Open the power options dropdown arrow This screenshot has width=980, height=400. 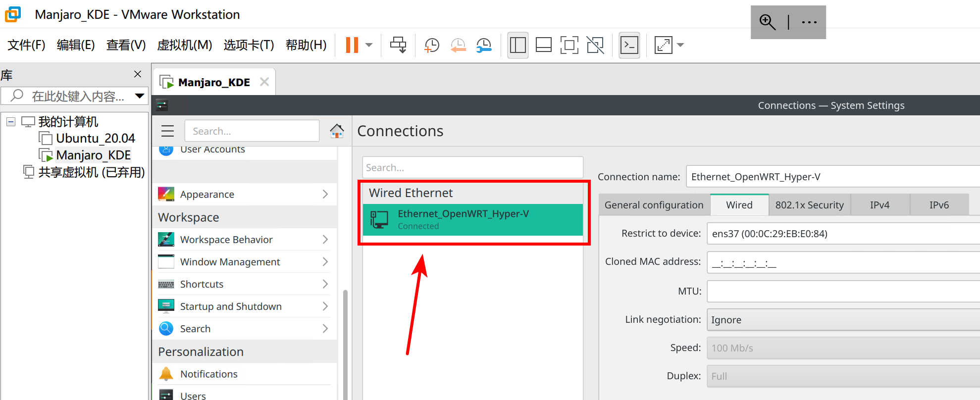369,45
